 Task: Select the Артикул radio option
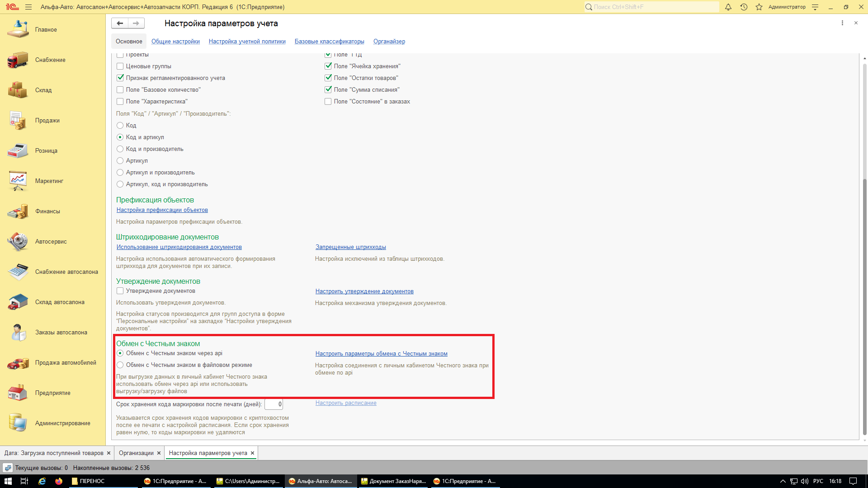120,161
